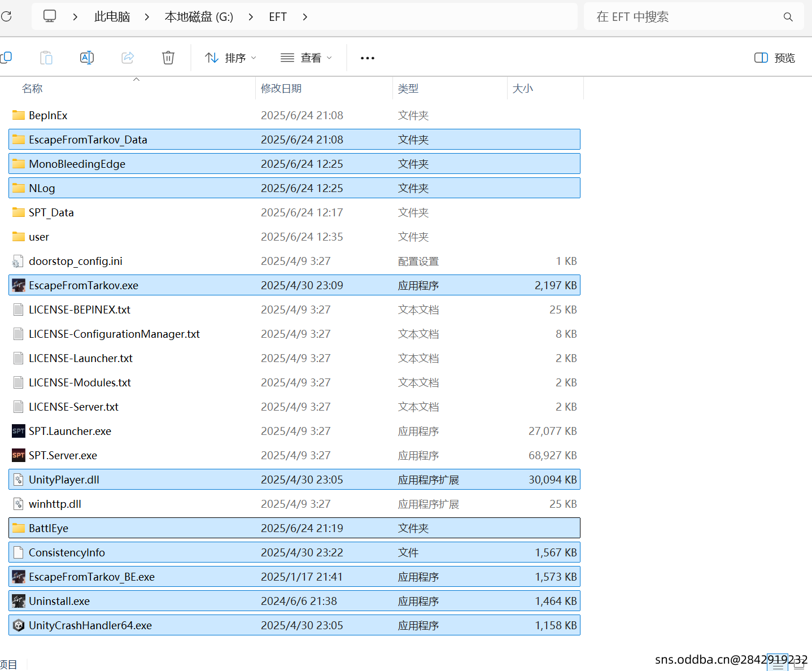Sort by the 类型 column header

408,89
